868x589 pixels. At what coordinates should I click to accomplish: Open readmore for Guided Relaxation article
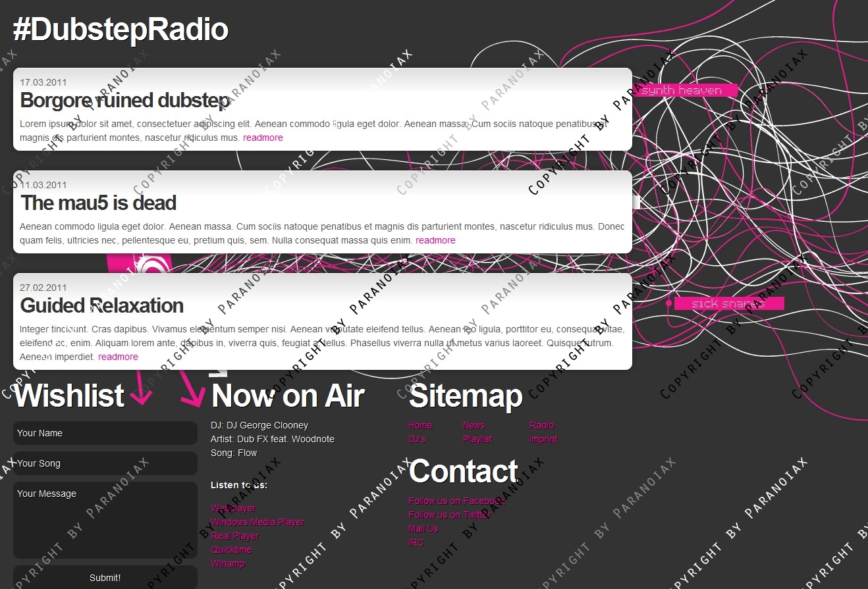[x=118, y=357]
